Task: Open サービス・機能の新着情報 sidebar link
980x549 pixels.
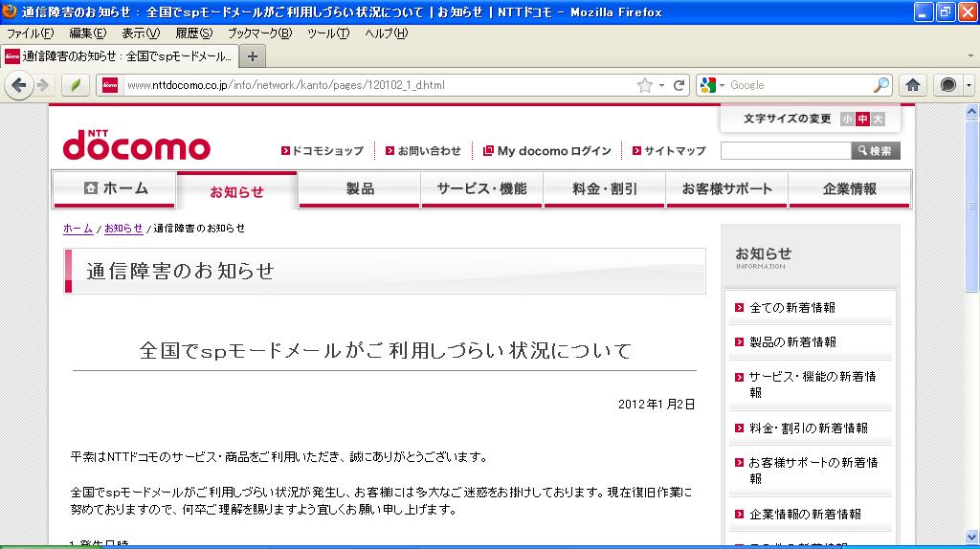Action: [812, 384]
